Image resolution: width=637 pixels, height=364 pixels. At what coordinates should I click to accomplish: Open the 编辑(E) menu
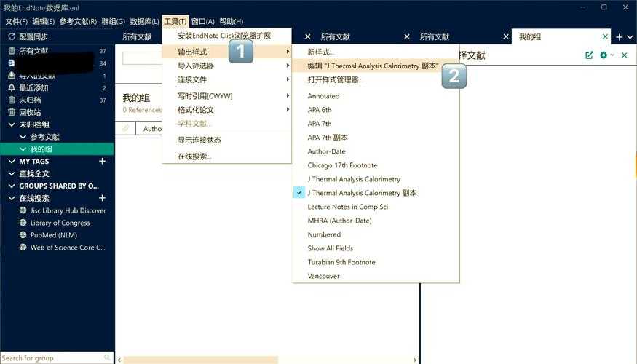coord(43,22)
